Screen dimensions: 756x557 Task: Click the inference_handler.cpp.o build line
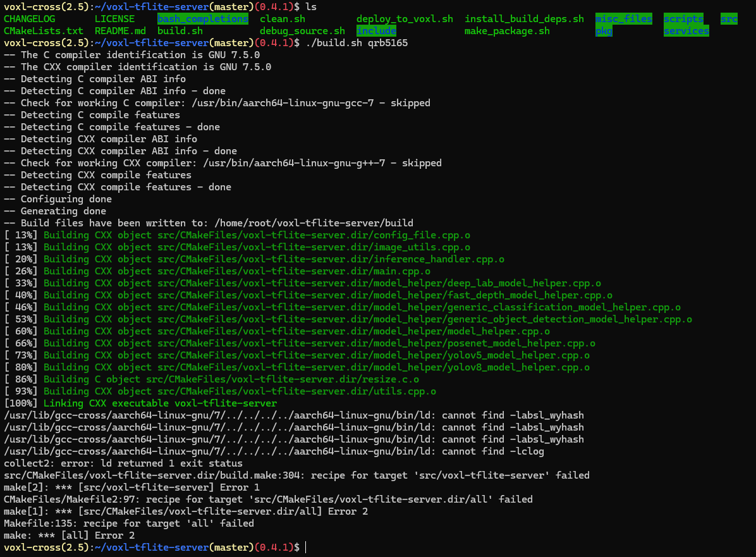(254, 259)
